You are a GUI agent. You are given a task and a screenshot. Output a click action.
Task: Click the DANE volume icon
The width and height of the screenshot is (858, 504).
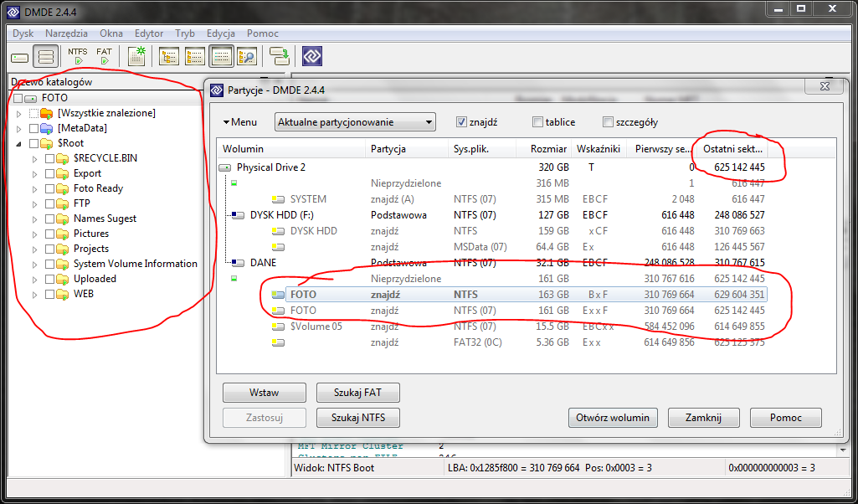point(238,263)
